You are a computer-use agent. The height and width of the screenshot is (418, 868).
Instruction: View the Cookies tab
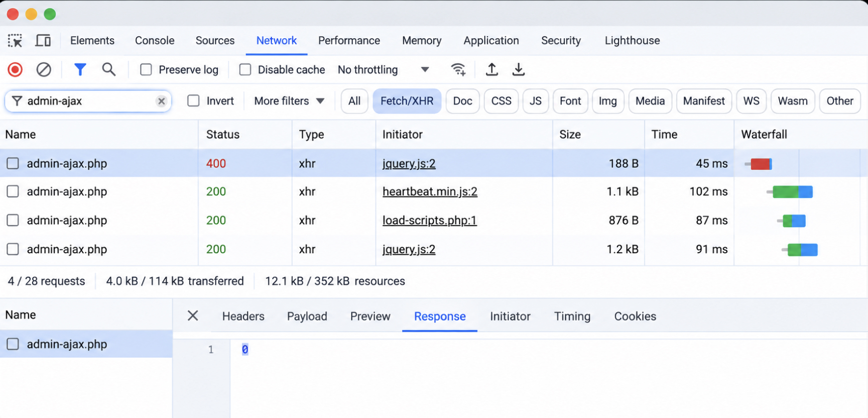tap(635, 316)
